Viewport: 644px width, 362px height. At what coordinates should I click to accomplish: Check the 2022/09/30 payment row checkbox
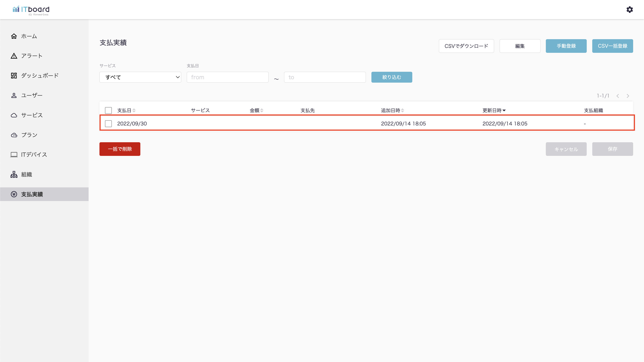(108, 124)
